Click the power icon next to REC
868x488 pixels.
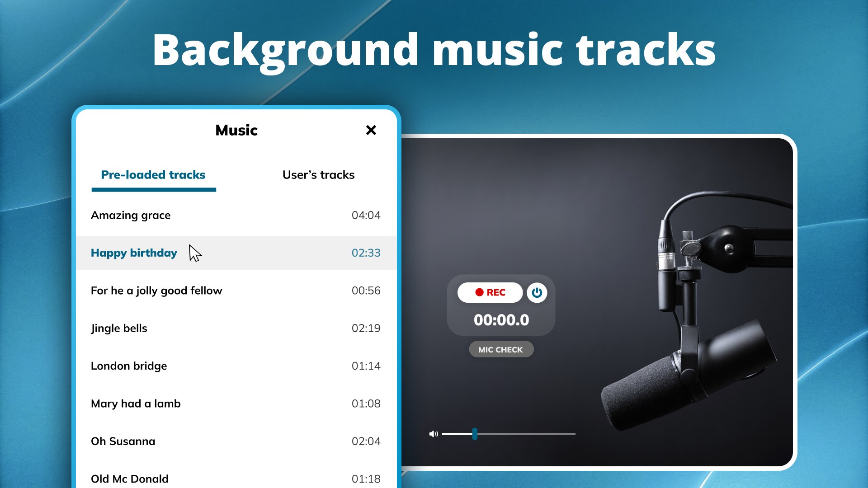tap(537, 293)
